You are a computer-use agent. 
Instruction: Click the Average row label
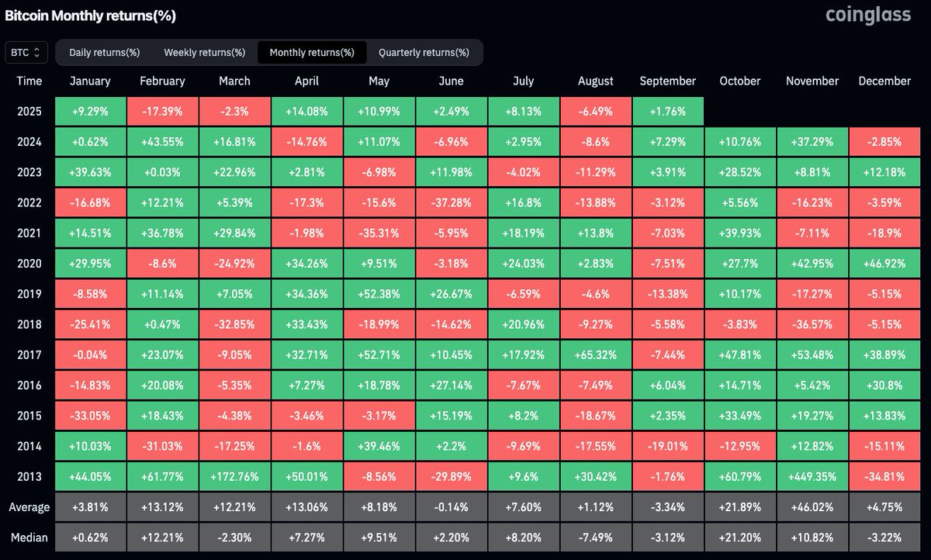point(29,506)
